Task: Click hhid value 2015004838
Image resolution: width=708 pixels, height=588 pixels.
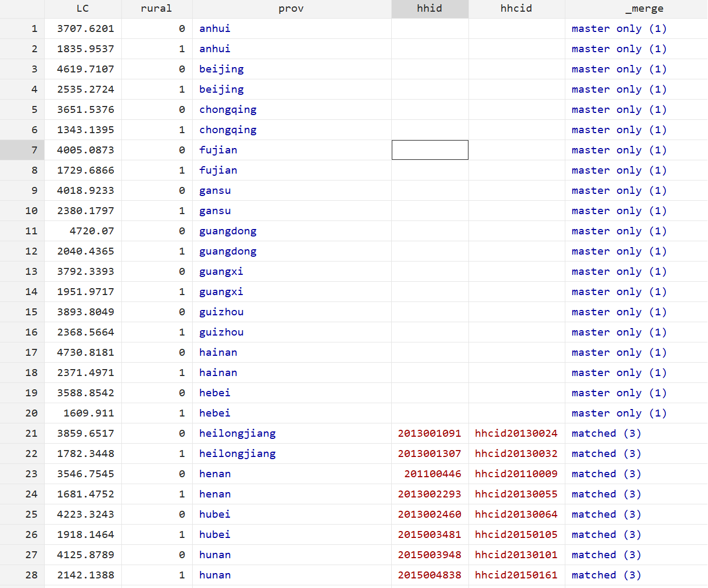Action: (430, 575)
